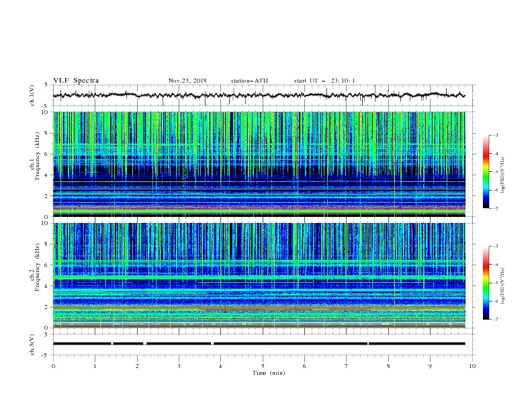532x411 pixels.
Task: Click the gap in ch.3 bar near minute 2.2
Action: [x=145, y=344]
